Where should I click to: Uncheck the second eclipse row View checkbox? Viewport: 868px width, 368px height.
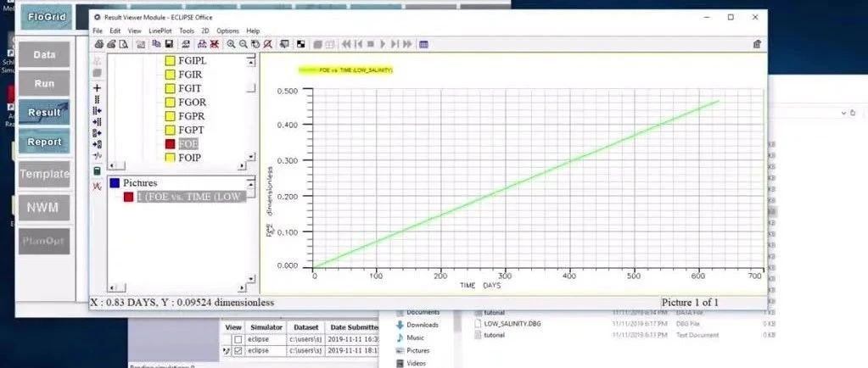click(x=238, y=351)
